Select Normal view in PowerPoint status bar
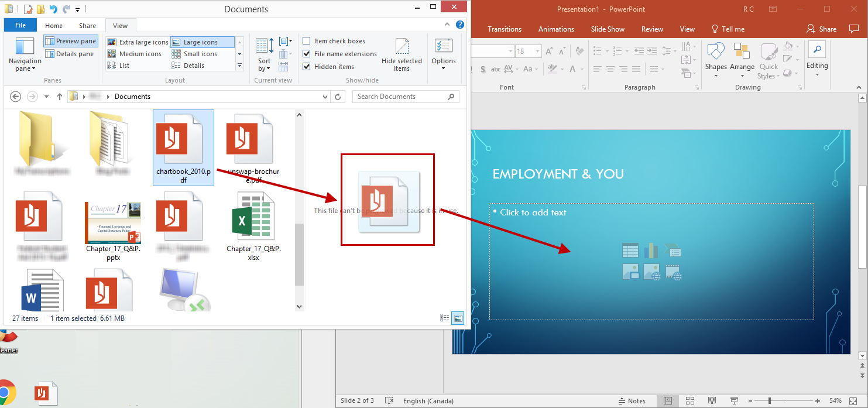The width and height of the screenshot is (868, 408). (667, 401)
